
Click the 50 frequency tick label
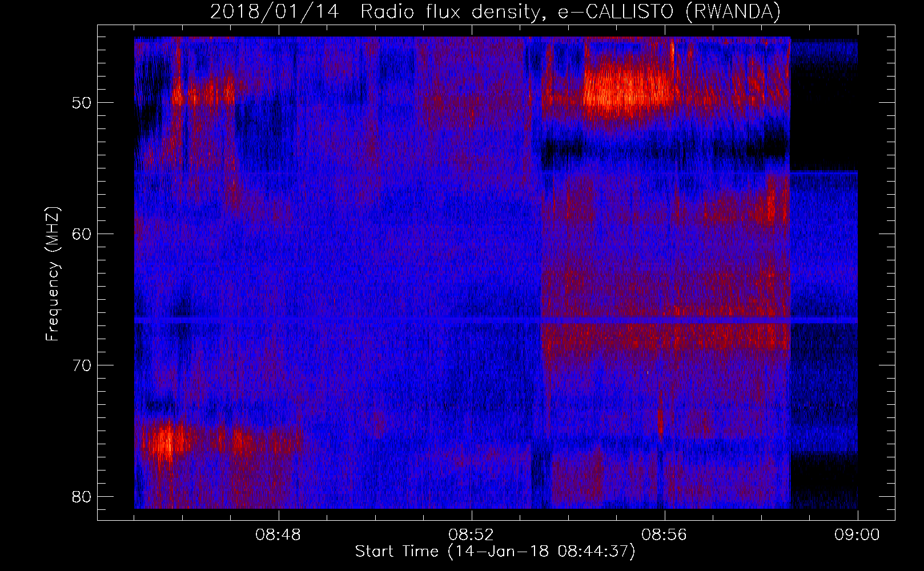pyautogui.click(x=82, y=103)
